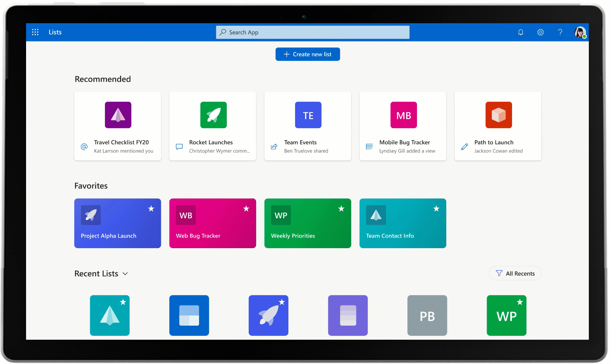Click the Mobile Bug Tracker pink icon

pyautogui.click(x=403, y=115)
